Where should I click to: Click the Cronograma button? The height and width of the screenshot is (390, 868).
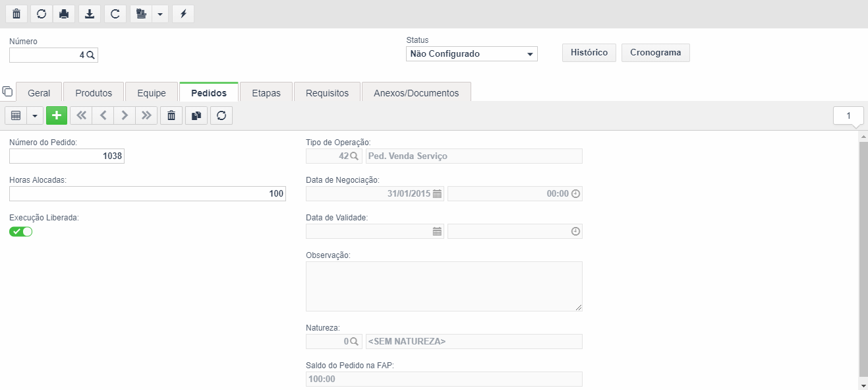point(656,53)
